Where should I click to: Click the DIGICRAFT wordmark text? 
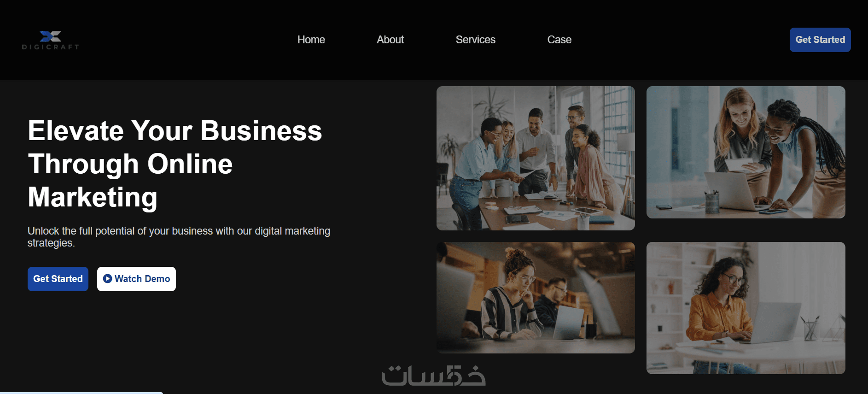[51, 47]
